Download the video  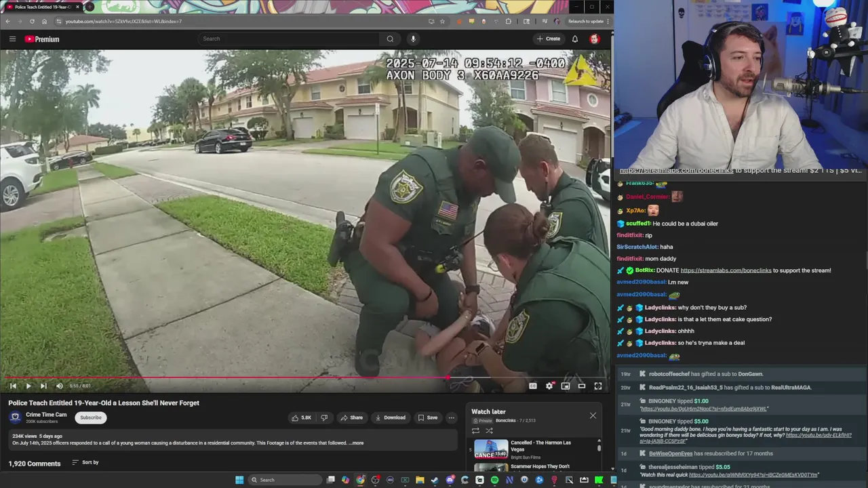point(390,418)
